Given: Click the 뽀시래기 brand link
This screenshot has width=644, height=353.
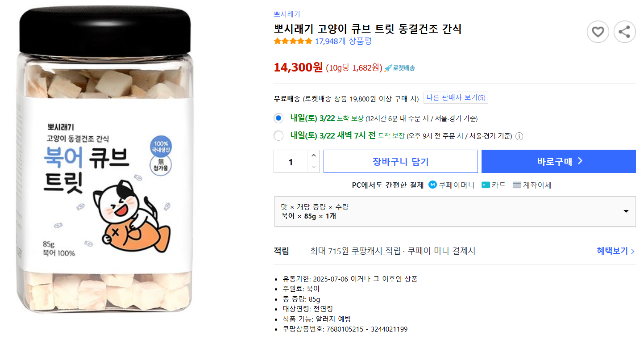Looking at the screenshot, I should click(x=287, y=14).
